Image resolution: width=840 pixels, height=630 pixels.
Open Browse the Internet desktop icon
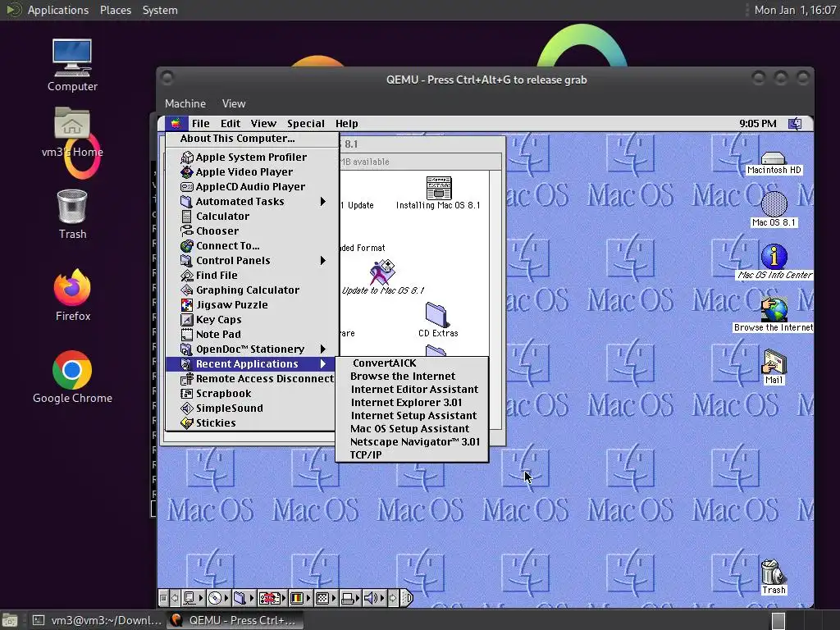pos(774,315)
